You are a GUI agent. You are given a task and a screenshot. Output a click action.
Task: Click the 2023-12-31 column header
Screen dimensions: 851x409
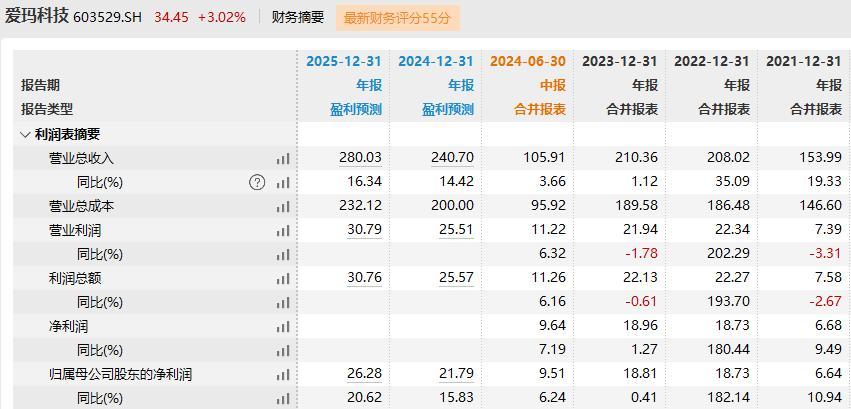click(x=619, y=61)
